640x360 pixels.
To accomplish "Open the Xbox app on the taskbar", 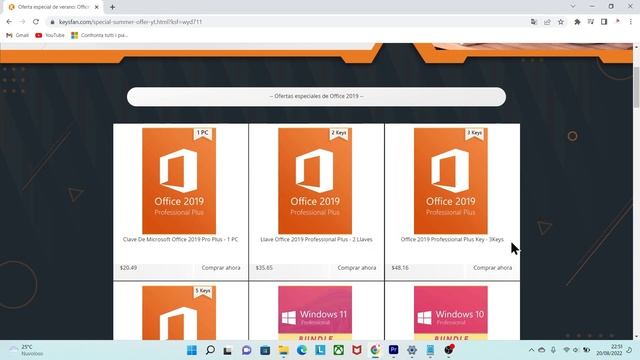I will point(338,350).
